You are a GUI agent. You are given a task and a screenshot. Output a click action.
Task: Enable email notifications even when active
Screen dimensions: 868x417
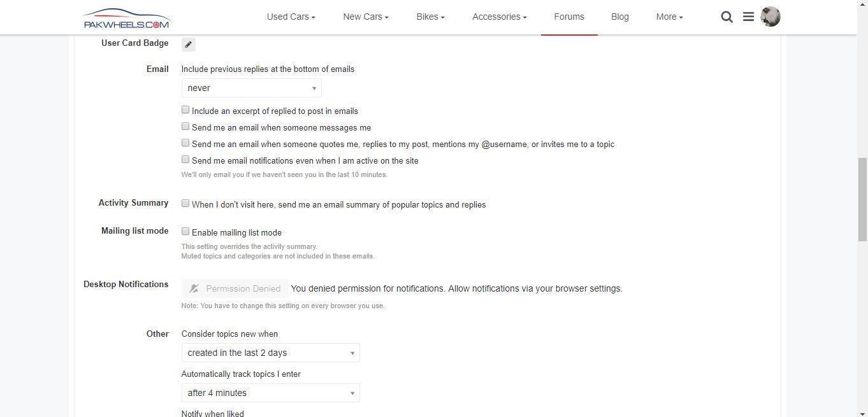[185, 160]
